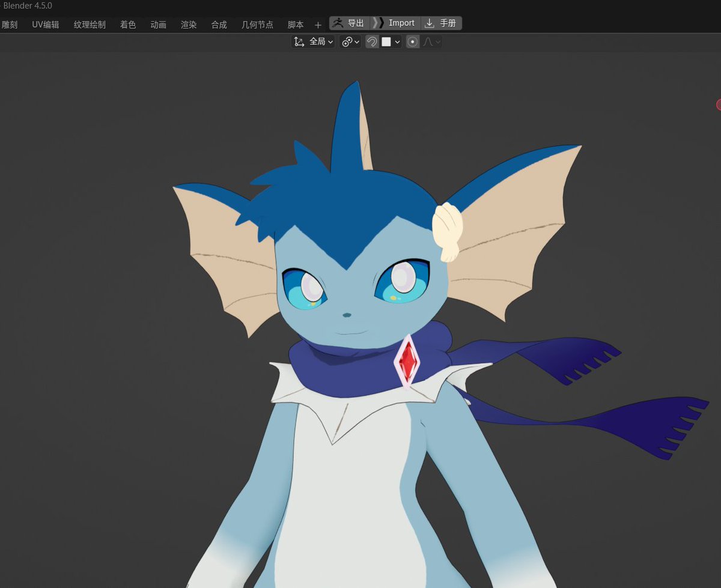Open the 几何节点 workspace tab
This screenshot has width=721, height=588.
click(257, 25)
